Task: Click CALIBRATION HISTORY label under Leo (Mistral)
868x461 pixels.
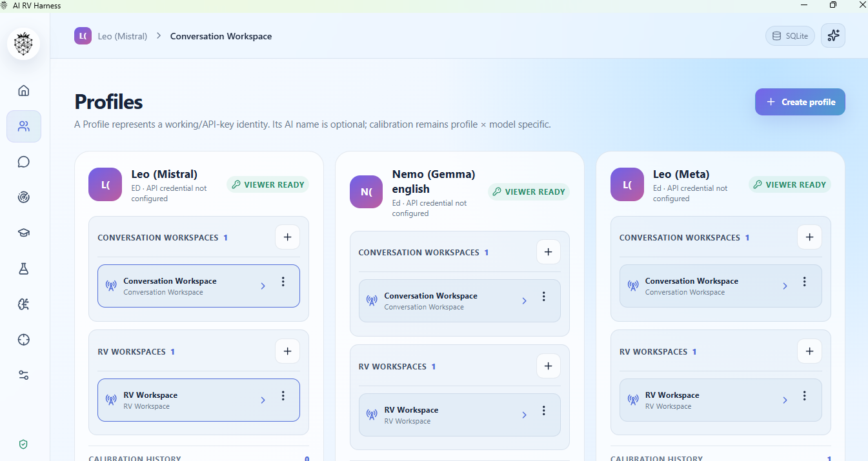Action: tap(135, 458)
